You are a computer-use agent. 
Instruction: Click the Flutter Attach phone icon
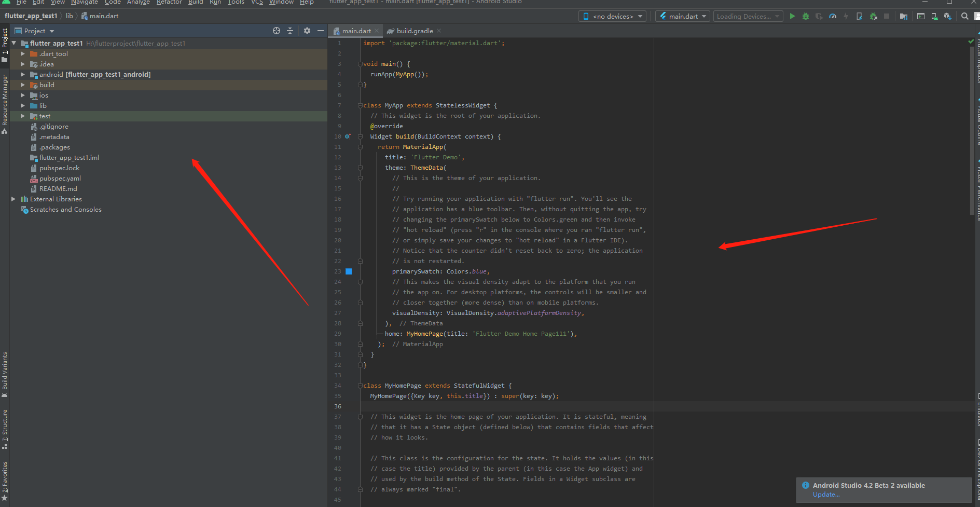click(860, 16)
